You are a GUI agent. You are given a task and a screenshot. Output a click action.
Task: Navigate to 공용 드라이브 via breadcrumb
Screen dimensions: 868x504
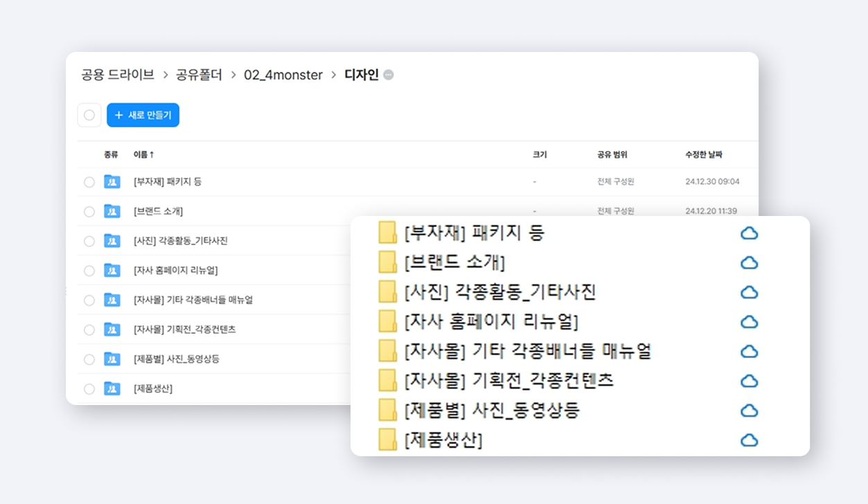[x=118, y=75]
